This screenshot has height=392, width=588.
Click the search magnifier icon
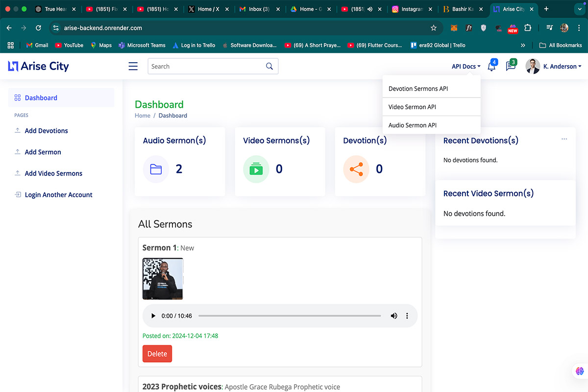(x=269, y=66)
